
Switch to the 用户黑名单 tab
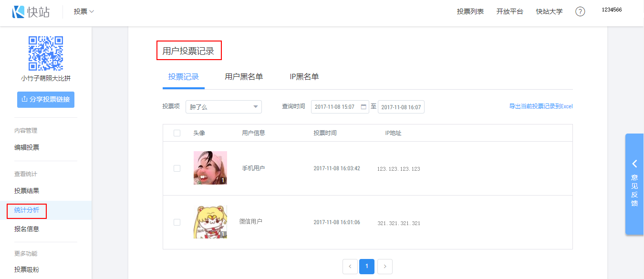point(244,77)
